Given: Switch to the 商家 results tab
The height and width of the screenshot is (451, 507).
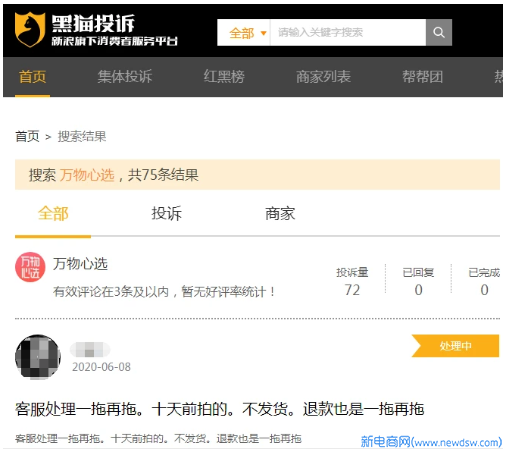Looking at the screenshot, I should [x=280, y=213].
